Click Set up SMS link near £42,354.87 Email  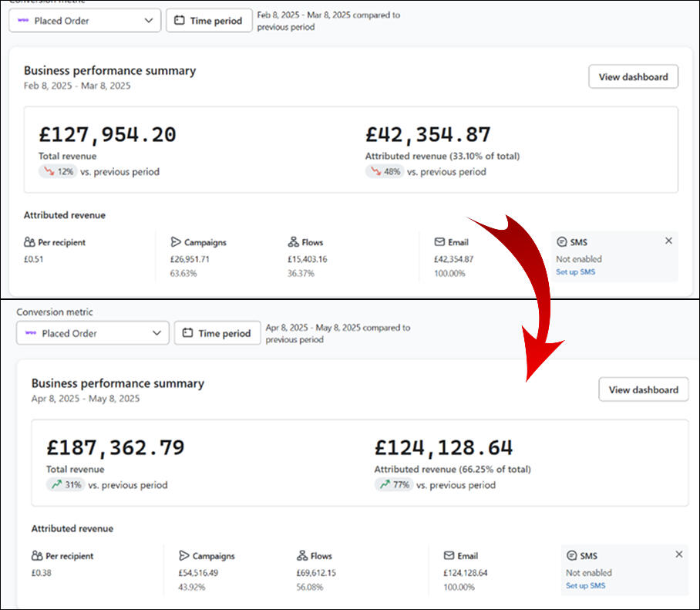pos(575,271)
